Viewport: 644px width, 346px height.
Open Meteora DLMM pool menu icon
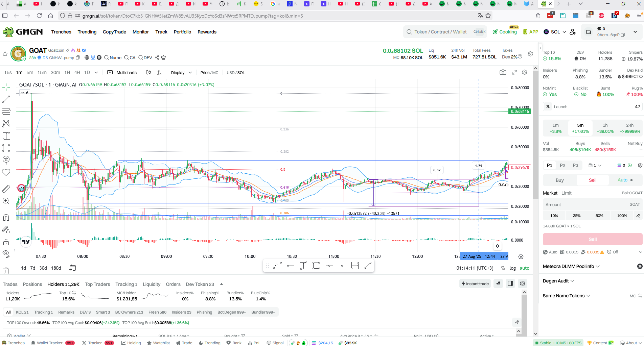tap(640, 266)
